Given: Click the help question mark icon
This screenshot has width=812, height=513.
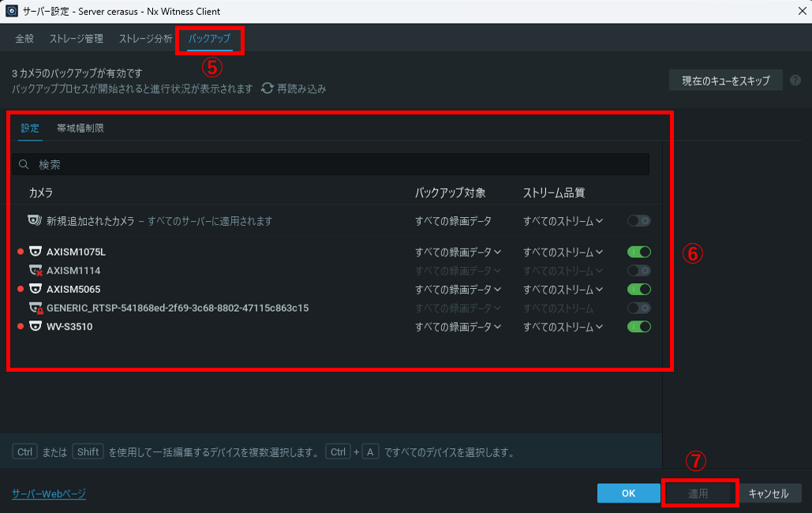Looking at the screenshot, I should coord(795,81).
